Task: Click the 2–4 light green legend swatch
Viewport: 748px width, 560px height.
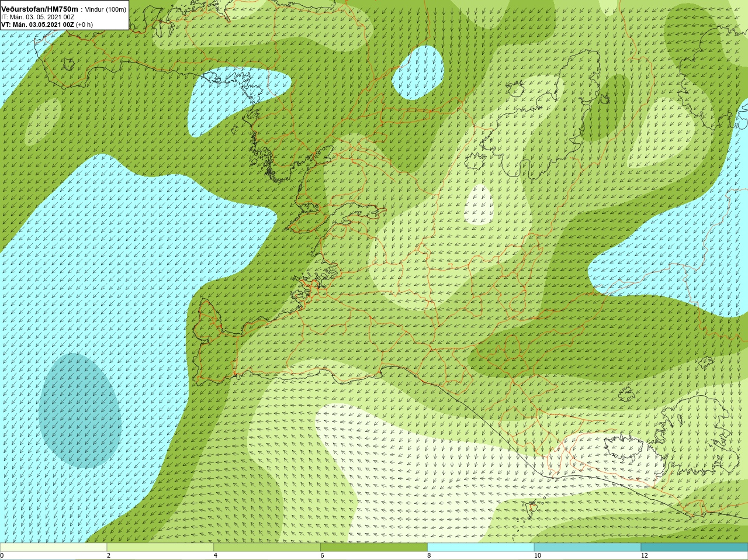Action: click(x=160, y=547)
